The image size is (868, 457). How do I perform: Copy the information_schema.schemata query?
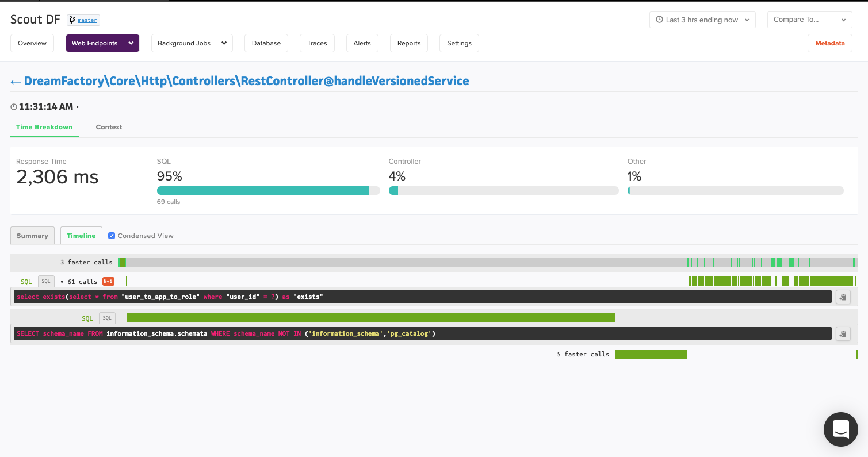(843, 333)
